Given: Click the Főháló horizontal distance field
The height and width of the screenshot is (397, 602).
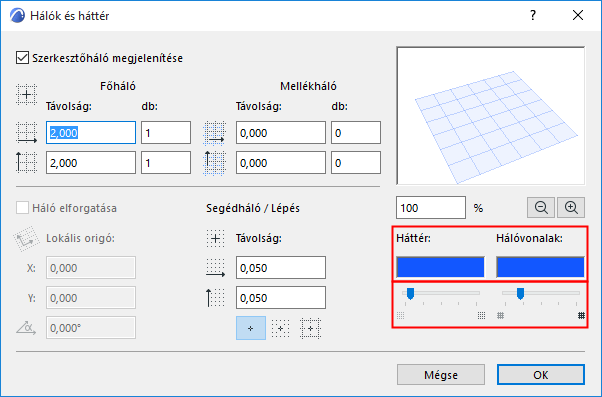Looking at the screenshot, I should coord(91,133).
